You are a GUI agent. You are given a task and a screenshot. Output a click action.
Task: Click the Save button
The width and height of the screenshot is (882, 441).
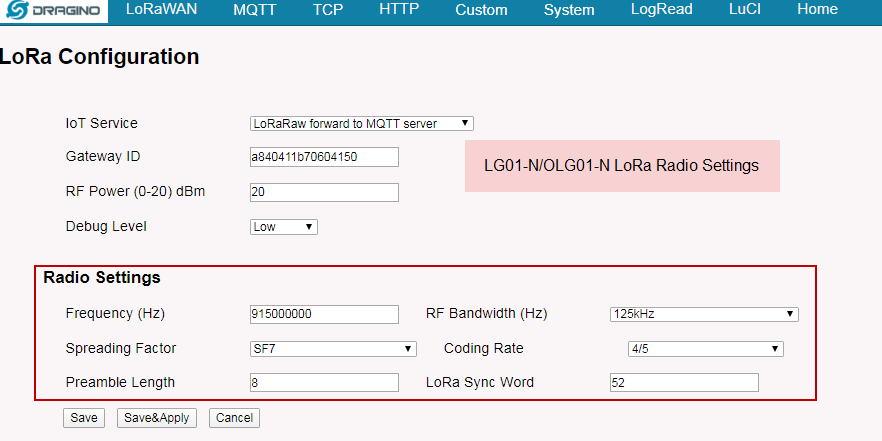pos(84,418)
